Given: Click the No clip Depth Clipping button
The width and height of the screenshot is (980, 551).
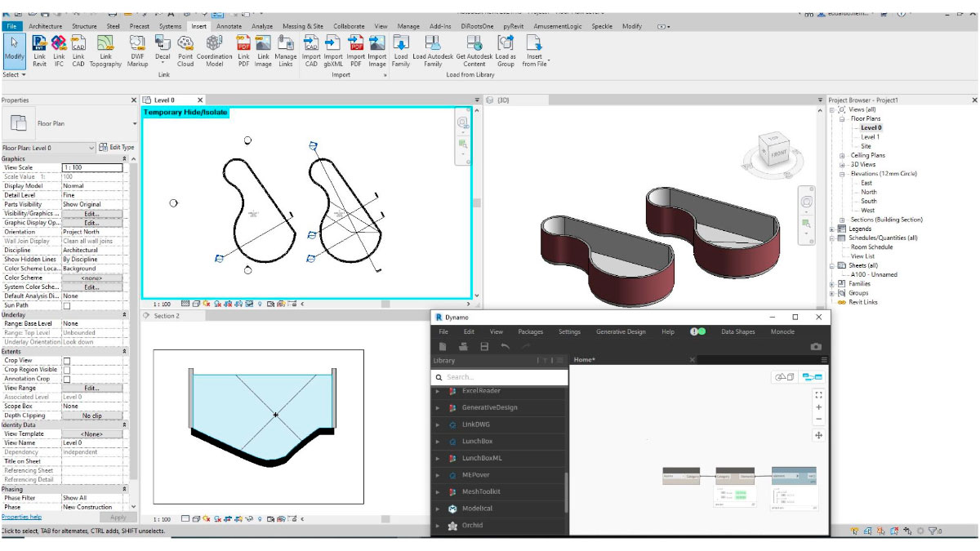Looking at the screenshot, I should (91, 415).
